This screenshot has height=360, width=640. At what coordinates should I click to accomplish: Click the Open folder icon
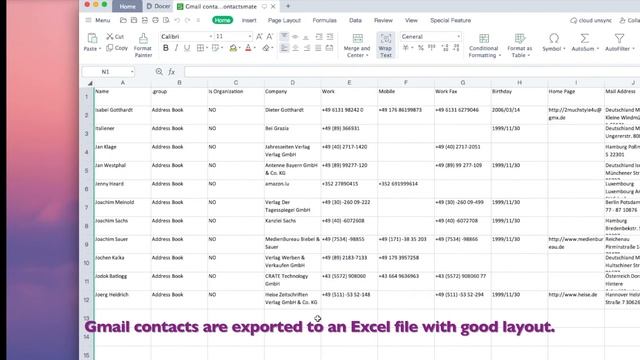(x=123, y=20)
